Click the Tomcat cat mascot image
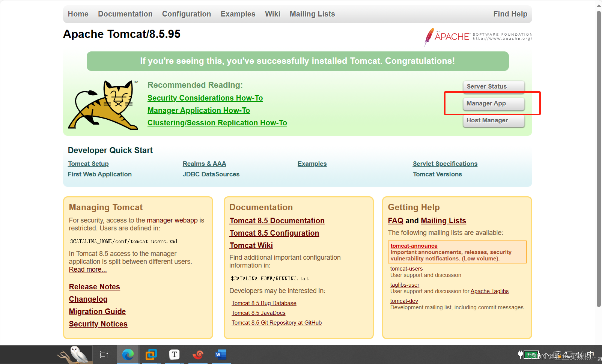 pyautogui.click(x=103, y=105)
